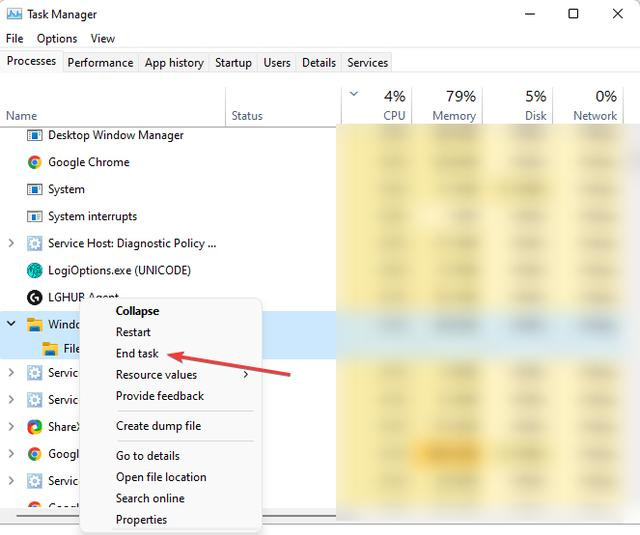
Task: Click the LogiOptions.exe process icon
Action: pos(35,270)
